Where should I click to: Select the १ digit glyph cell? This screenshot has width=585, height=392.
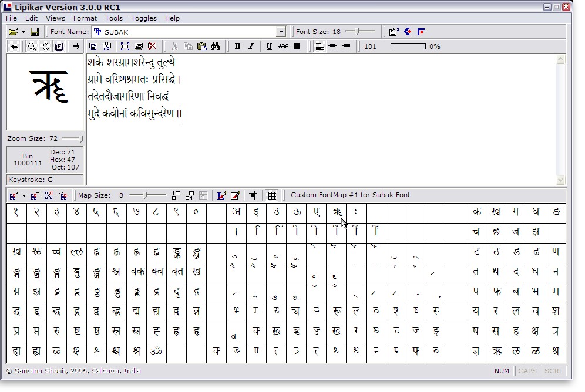[x=16, y=212]
